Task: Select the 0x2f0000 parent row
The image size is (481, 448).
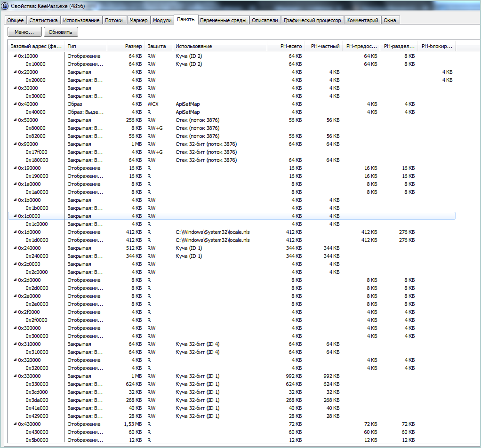Action: 232,312
